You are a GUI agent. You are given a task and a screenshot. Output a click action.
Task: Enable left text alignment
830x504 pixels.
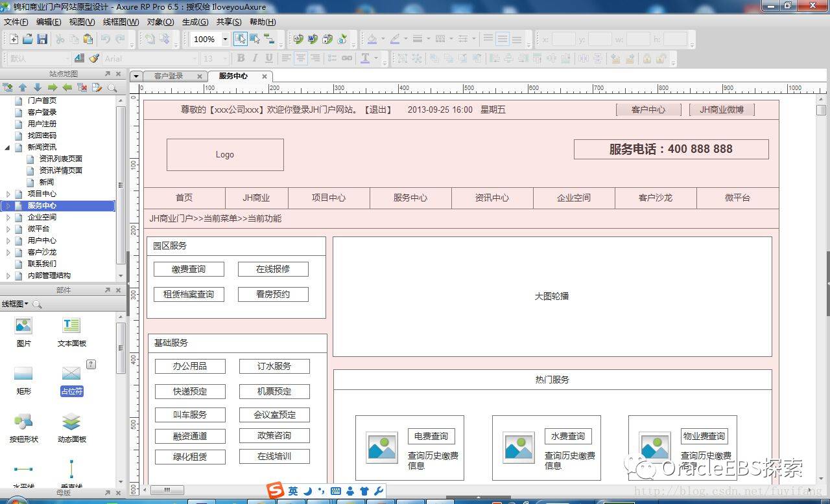[287, 58]
